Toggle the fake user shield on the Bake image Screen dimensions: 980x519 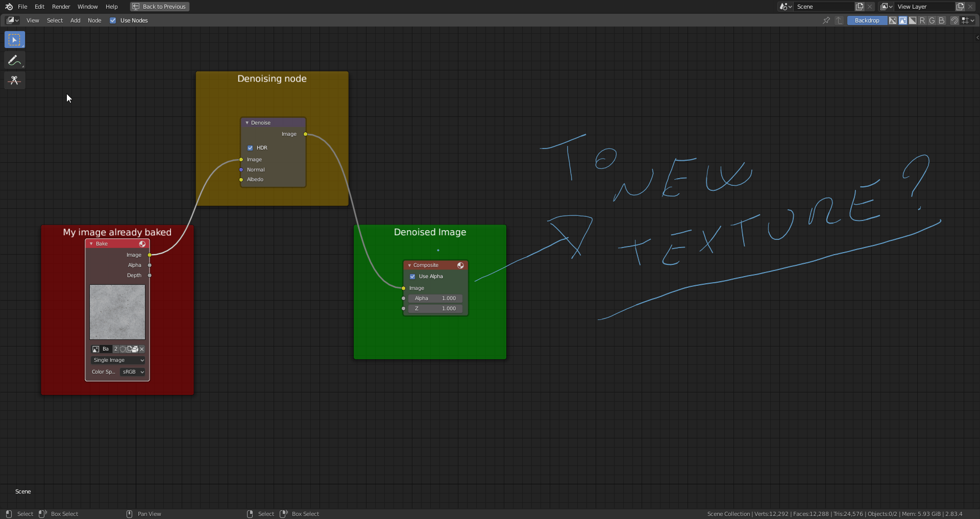(122, 349)
